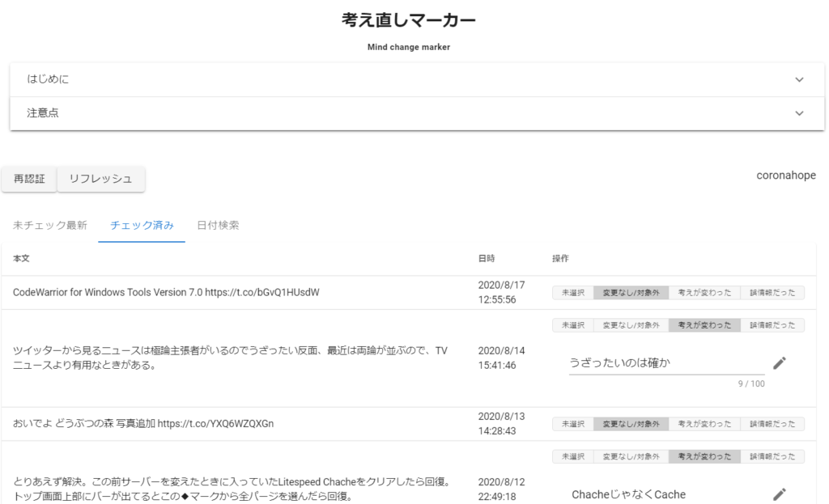Click the 日時 column header
Viewport: 829px width, 504px height.
487,259
